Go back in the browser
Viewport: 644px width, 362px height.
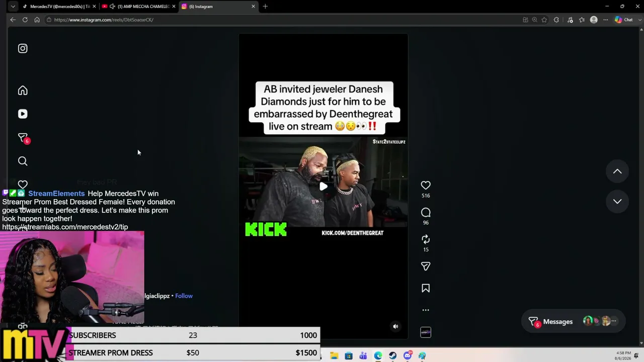pyautogui.click(x=13, y=20)
